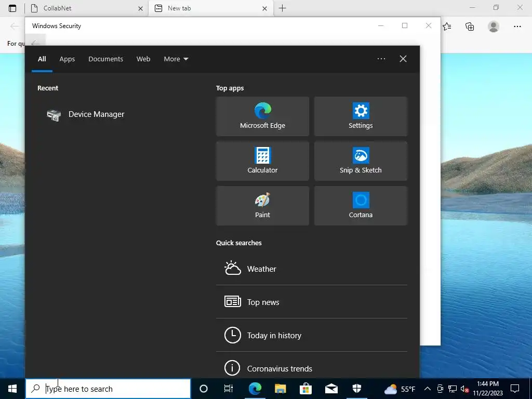Click the muted volume tray icon
The width and height of the screenshot is (532, 399).
point(464,389)
